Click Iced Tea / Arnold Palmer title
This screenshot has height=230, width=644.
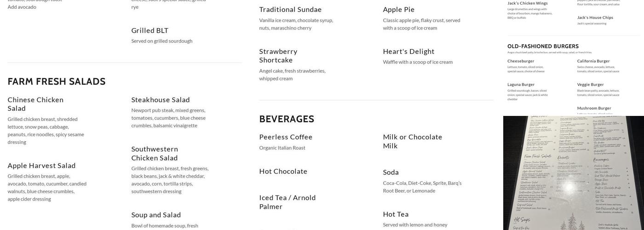(x=287, y=202)
